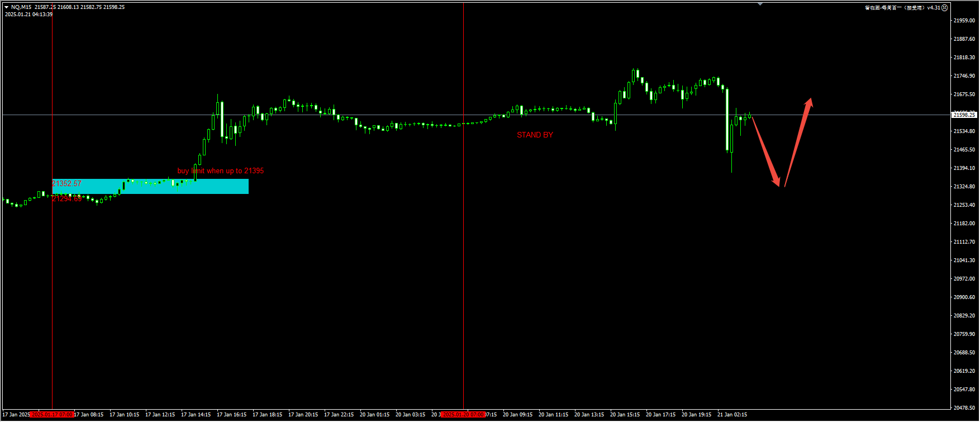The image size is (980, 422).
Task: Click the expert advisor name label v4.31
Action: coord(902,8)
